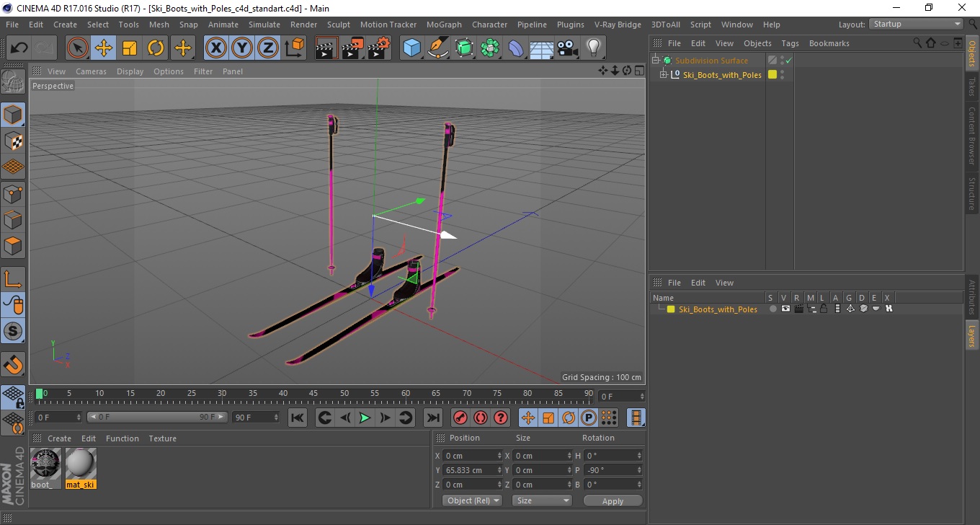Click the frame range preview slider bar
This screenshot has width=980, height=525.
pos(157,417)
